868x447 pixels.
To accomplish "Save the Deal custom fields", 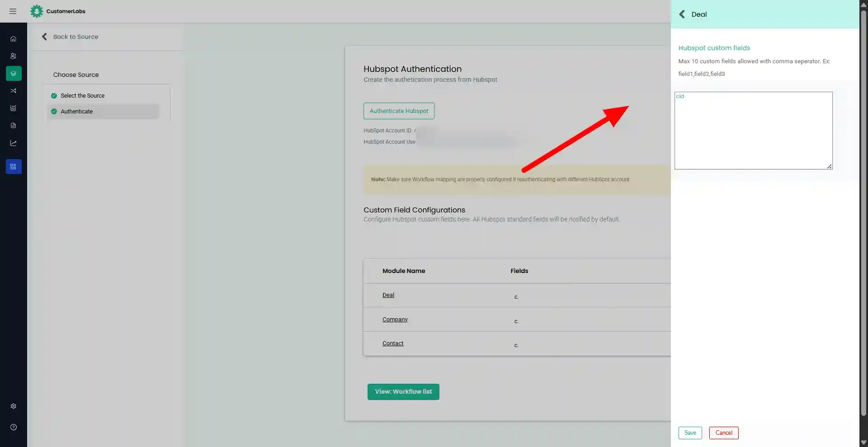I will tap(690, 433).
